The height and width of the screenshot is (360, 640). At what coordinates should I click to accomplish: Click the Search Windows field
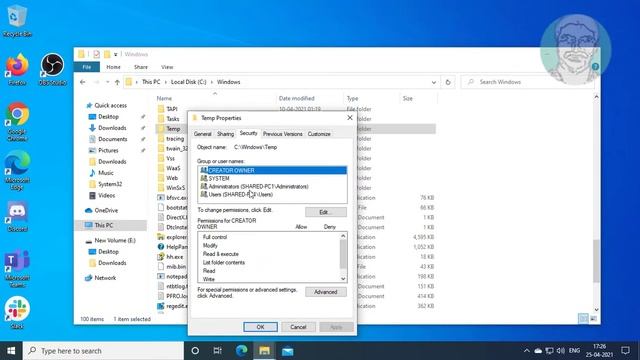(528, 82)
